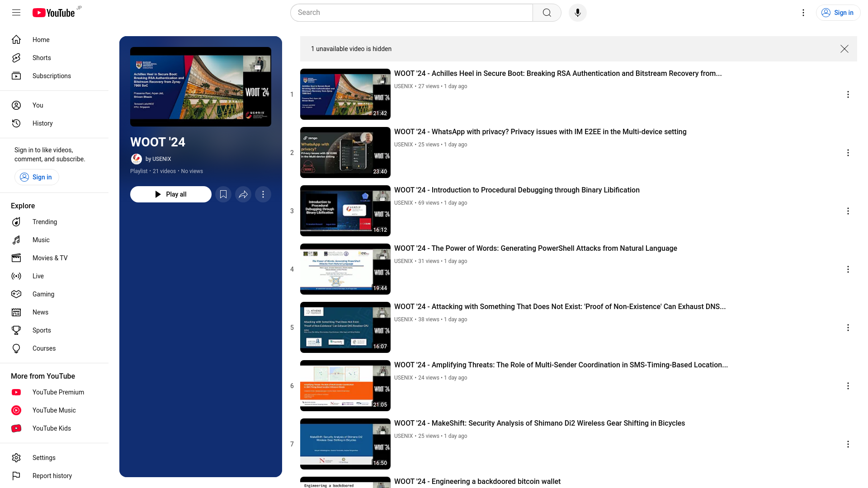The width and height of the screenshot is (868, 488).
Task: Open action menu for Achilles Heel video
Action: tap(848, 94)
